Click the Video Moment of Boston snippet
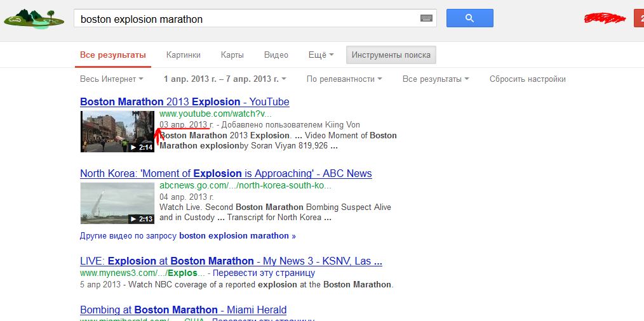Screen dimensions: 644x321 (x=352, y=136)
